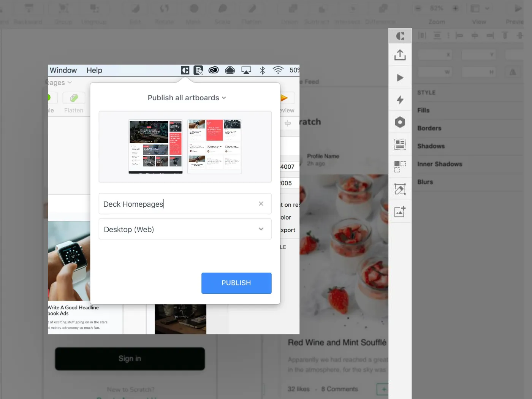The height and width of the screenshot is (399, 532).
Task: Open the Craft Freehand pencil icon
Action: click(400, 189)
